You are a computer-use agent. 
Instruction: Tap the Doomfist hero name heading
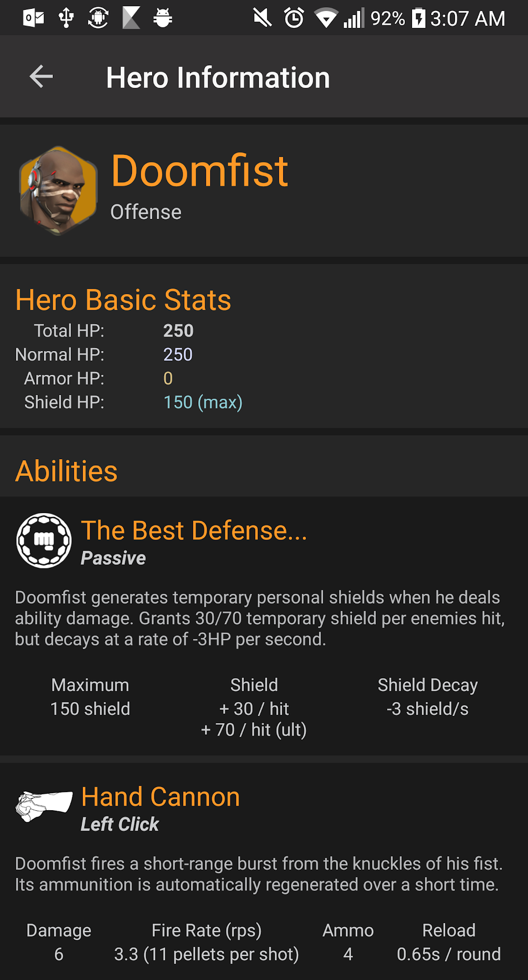click(x=199, y=171)
